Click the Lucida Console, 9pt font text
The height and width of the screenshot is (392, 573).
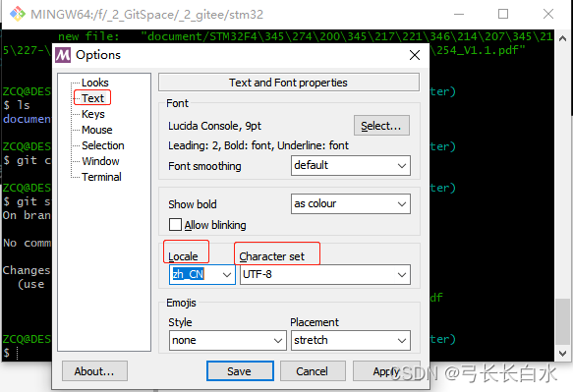214,126
